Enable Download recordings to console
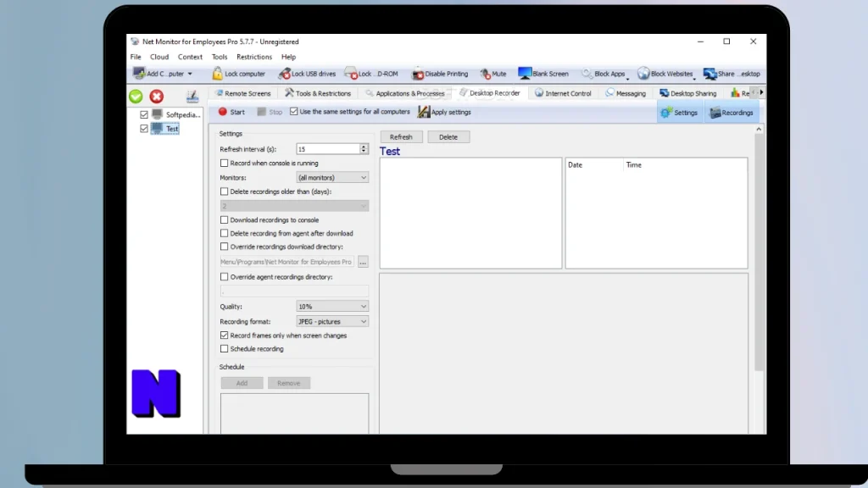 point(224,219)
